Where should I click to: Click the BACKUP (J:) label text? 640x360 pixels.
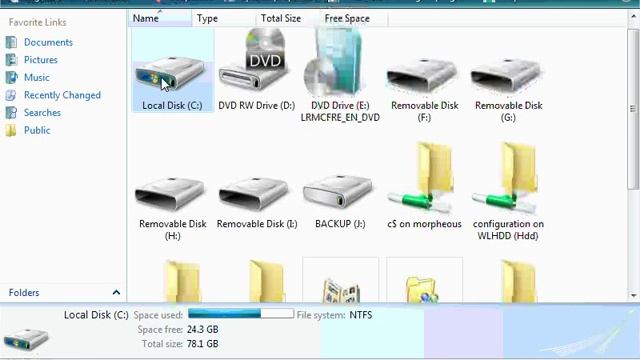tap(340, 224)
